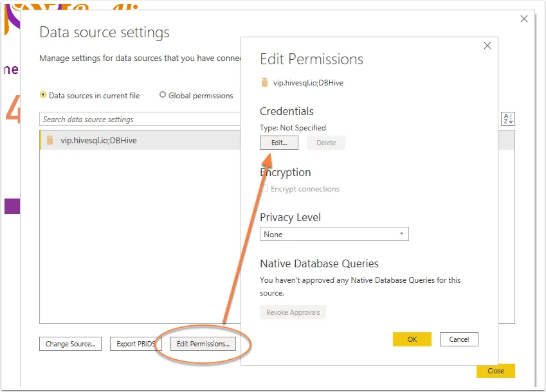Click the Credentials heading

[x=287, y=111]
